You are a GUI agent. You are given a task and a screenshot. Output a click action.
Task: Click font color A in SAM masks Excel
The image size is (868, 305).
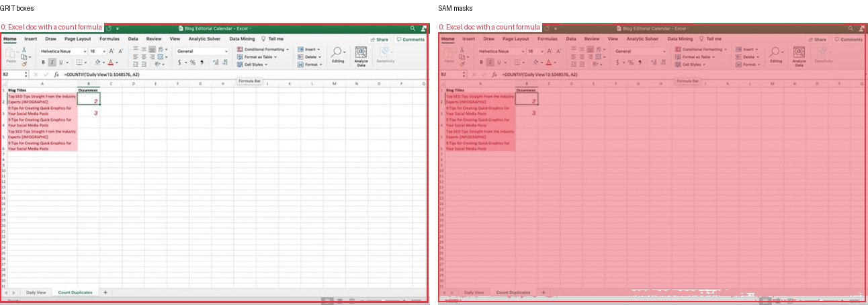pos(549,62)
